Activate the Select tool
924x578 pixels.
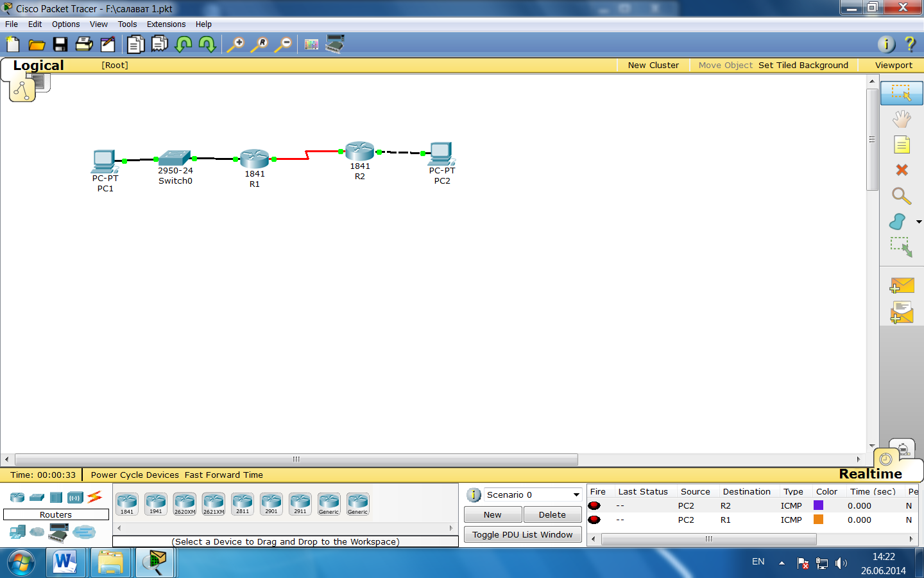tap(902, 92)
